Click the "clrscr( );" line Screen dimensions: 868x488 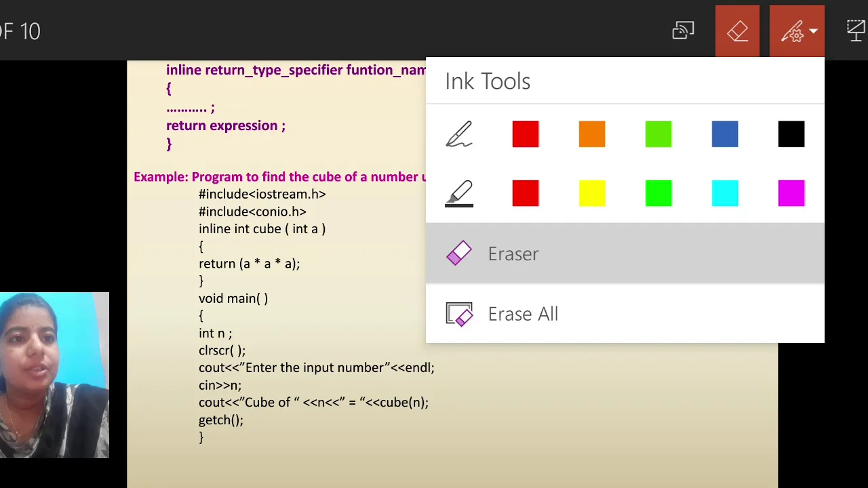[222, 350]
